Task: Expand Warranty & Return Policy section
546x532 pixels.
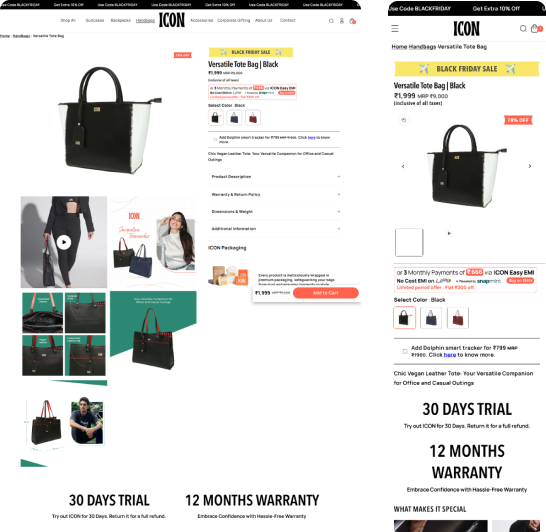Action: (275, 194)
